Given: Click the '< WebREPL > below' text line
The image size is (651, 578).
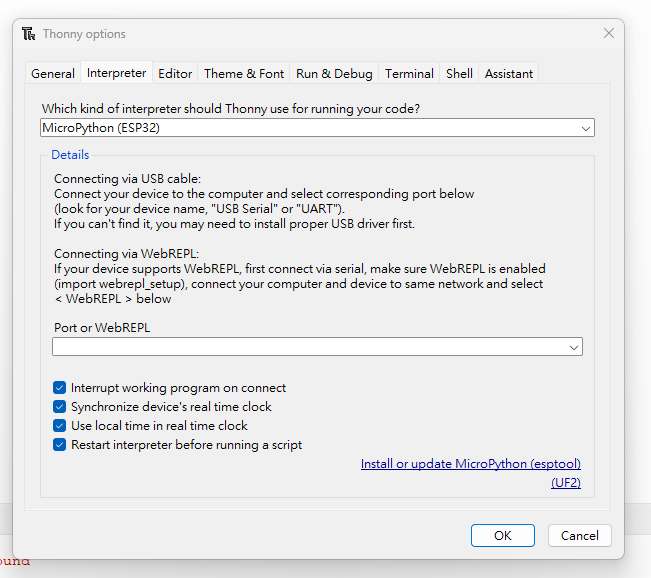Looking at the screenshot, I should coord(113,299).
